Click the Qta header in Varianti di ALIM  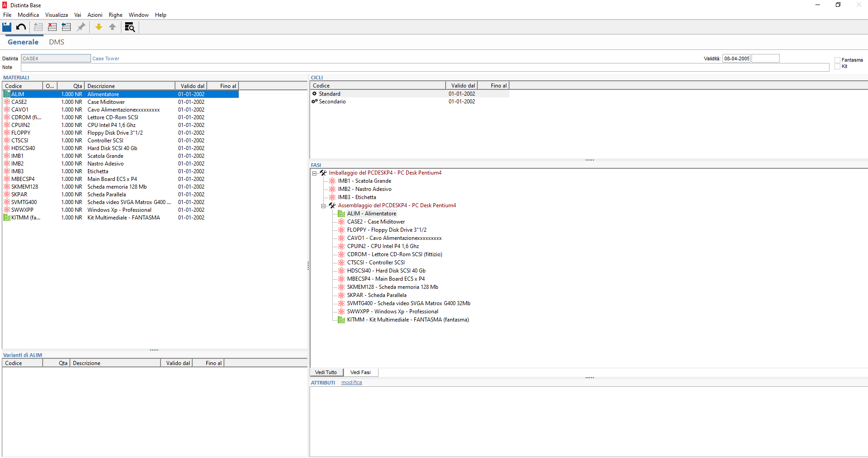pos(56,363)
